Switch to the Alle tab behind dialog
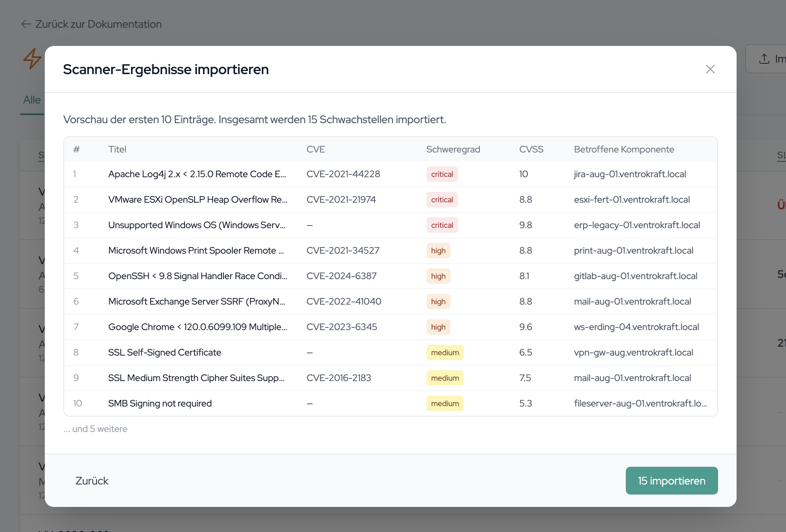The height and width of the screenshot is (532, 786). [32, 100]
